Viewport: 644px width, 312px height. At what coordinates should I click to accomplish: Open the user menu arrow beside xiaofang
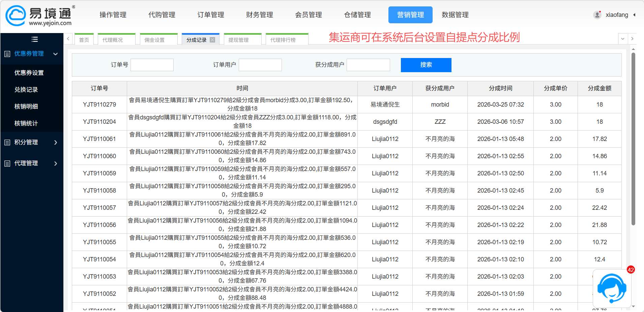634,15
